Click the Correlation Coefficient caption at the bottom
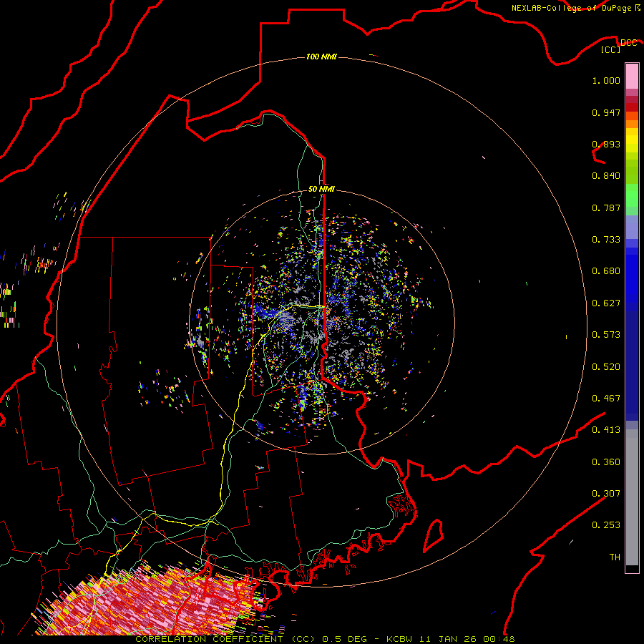 click(325, 639)
